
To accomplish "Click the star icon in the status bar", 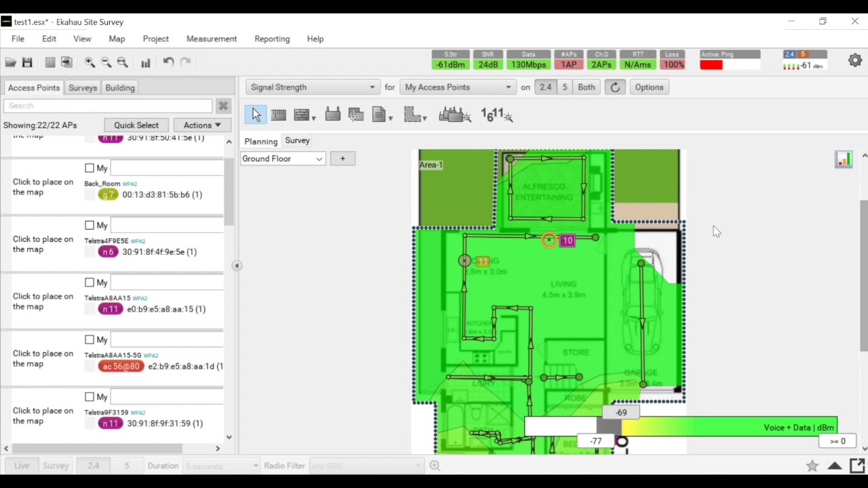I will tap(812, 466).
